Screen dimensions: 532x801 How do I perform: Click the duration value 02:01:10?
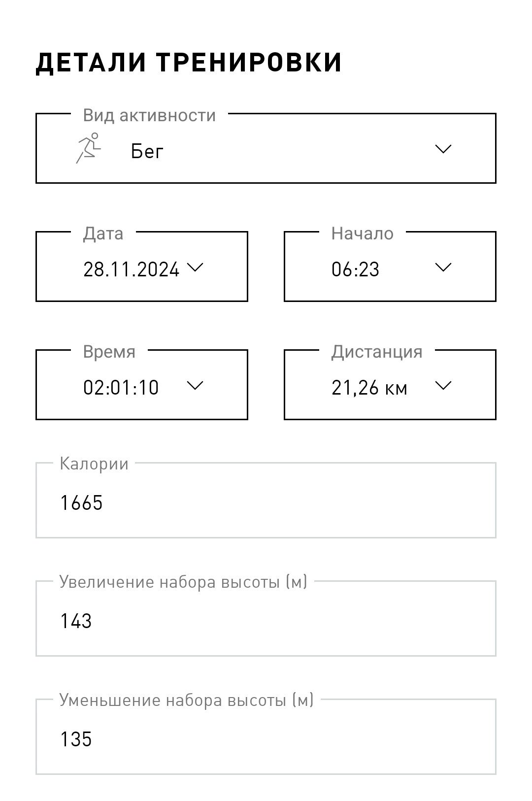click(121, 388)
